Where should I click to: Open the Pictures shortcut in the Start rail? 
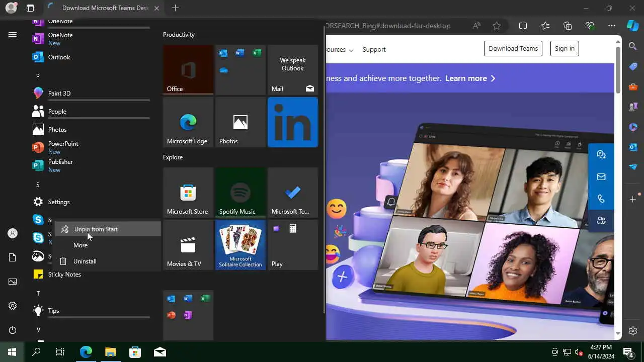(13, 282)
